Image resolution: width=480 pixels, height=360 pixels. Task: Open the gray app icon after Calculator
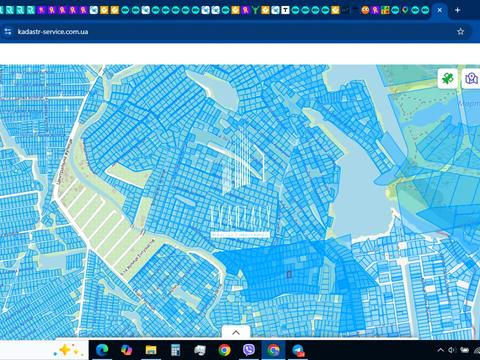click(x=200, y=350)
